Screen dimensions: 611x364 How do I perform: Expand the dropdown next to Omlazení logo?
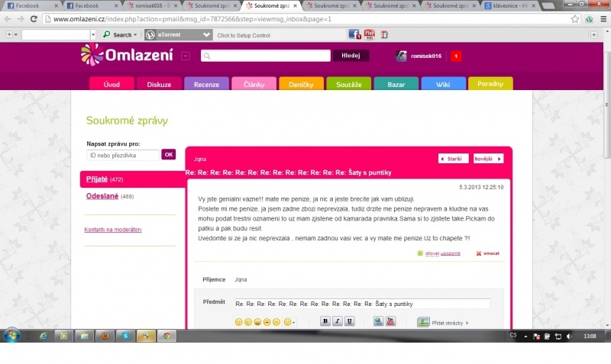tap(186, 56)
